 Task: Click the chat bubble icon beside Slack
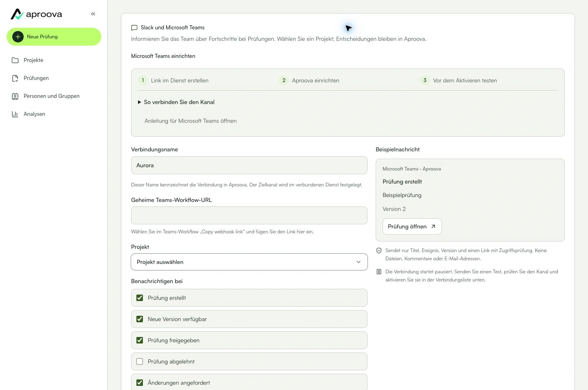tap(134, 28)
